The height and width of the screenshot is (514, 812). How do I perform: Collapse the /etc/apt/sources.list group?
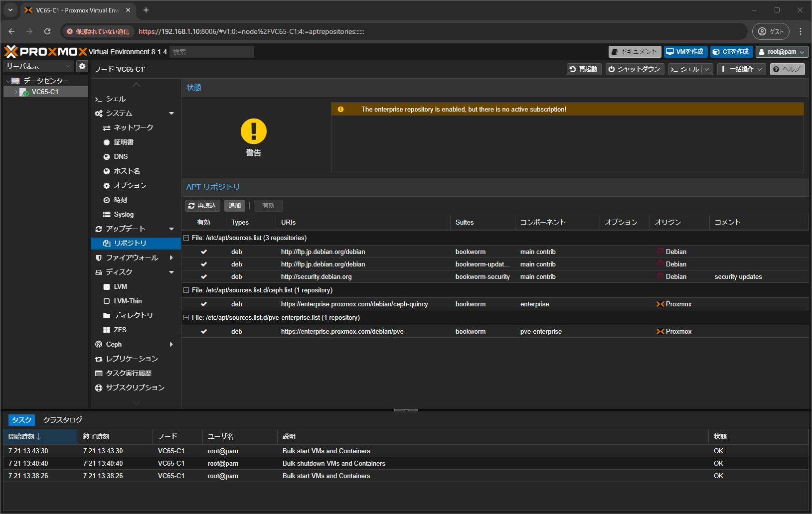click(186, 238)
